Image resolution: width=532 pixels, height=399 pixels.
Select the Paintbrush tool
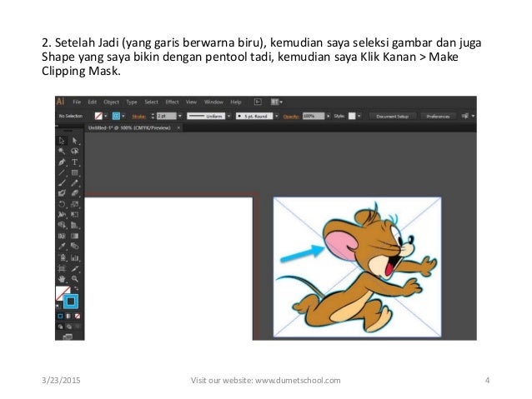pos(62,183)
